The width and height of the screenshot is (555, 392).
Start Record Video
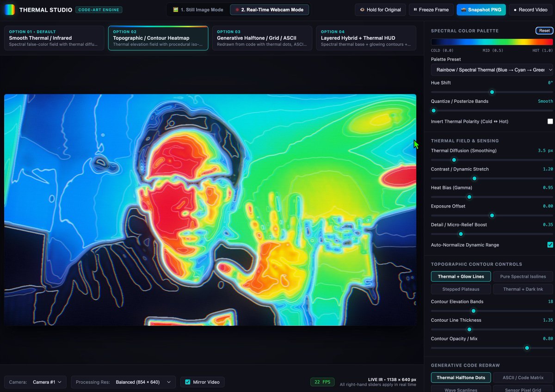pos(530,10)
